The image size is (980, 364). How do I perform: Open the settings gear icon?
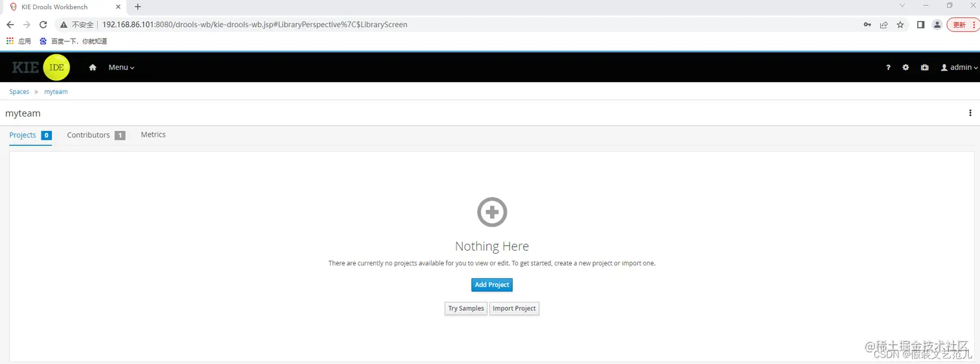coord(905,67)
